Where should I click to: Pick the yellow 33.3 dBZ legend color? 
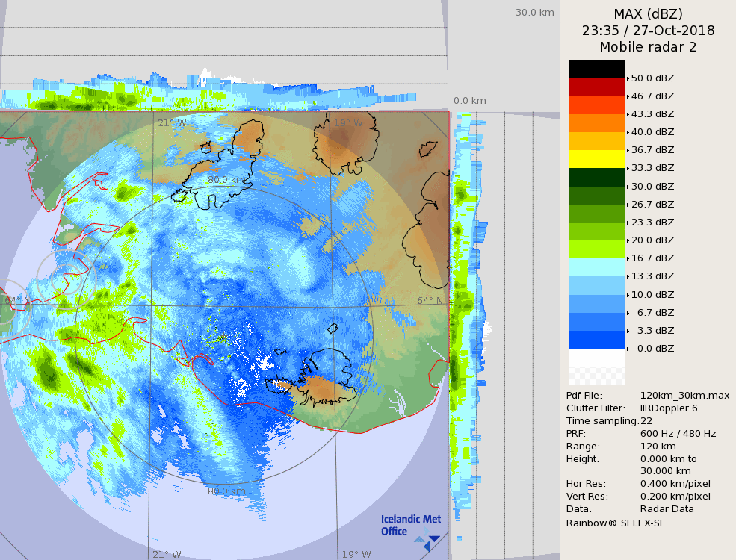pos(596,159)
